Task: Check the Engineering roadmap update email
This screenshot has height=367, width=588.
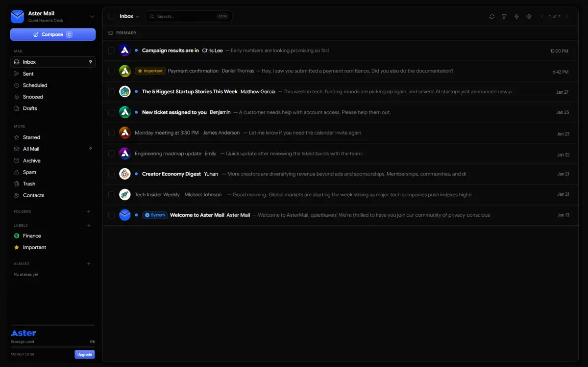Action: pos(112,154)
